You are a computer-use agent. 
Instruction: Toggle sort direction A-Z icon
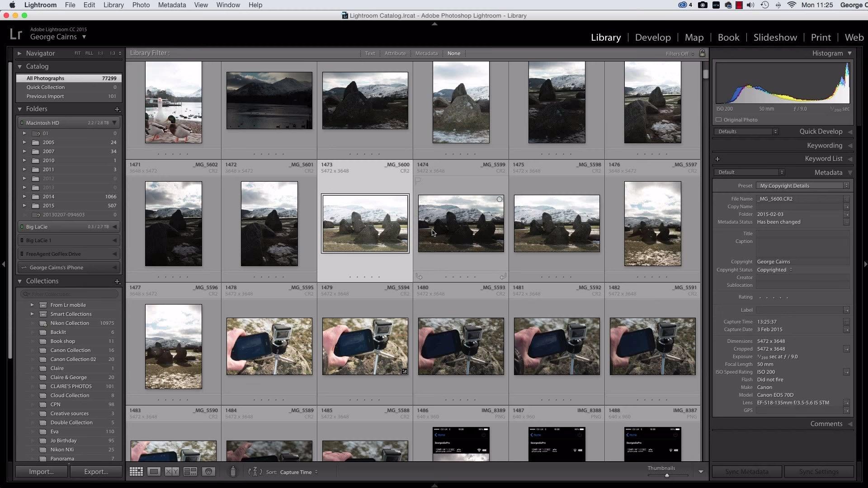tap(255, 472)
